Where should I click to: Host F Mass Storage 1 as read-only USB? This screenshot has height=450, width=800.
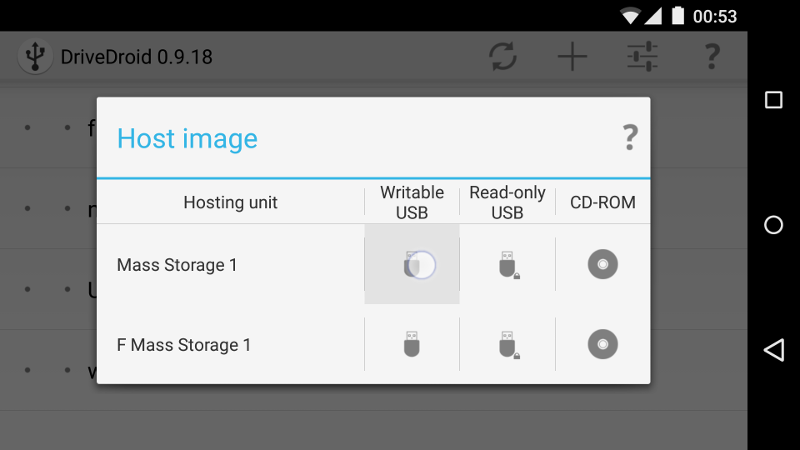point(507,344)
